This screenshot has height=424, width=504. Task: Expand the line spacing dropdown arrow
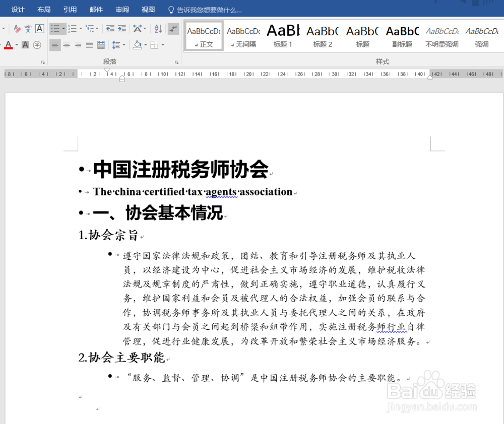124,45
